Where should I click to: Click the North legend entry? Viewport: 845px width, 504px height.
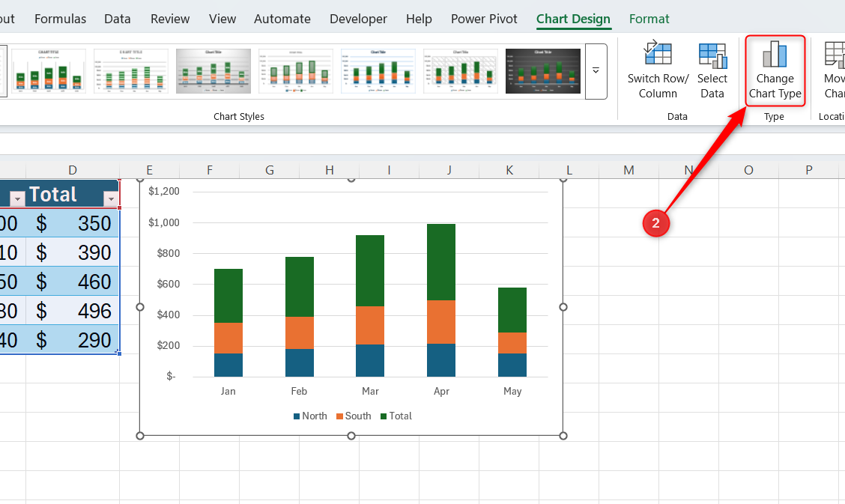click(310, 416)
